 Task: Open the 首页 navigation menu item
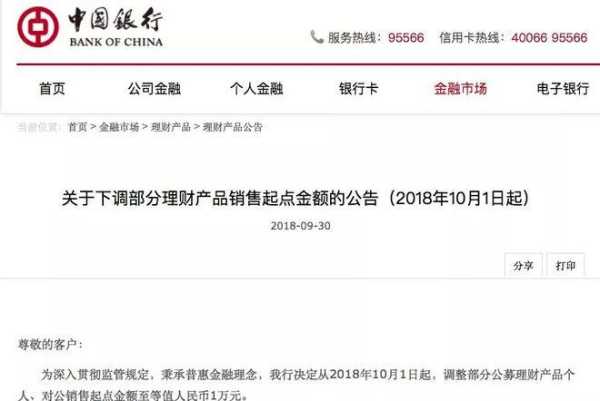pyautogui.click(x=52, y=89)
